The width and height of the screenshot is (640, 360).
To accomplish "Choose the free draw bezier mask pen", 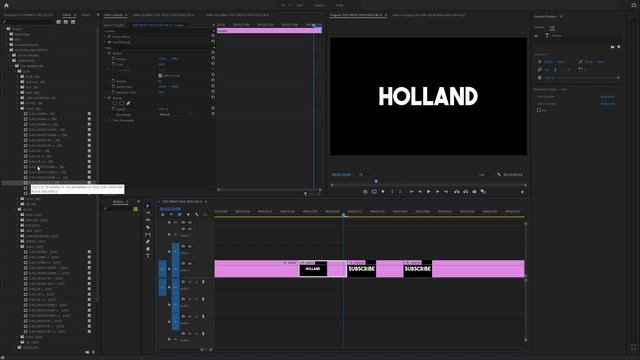I will tap(128, 103).
